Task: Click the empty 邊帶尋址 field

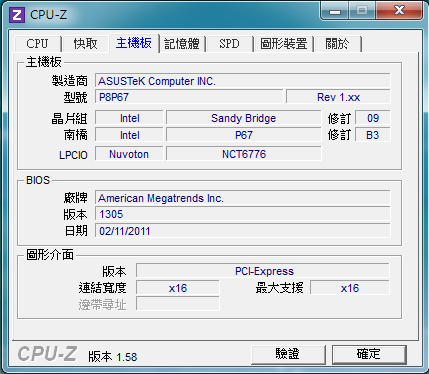Action: click(x=178, y=304)
